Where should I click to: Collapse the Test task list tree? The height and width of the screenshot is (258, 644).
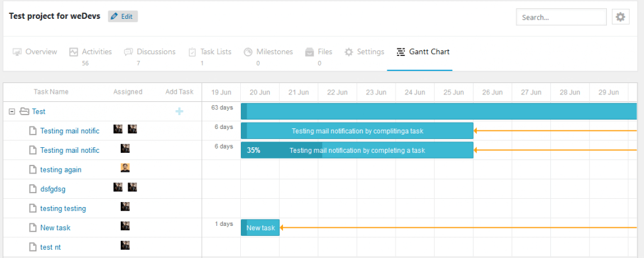tap(12, 111)
